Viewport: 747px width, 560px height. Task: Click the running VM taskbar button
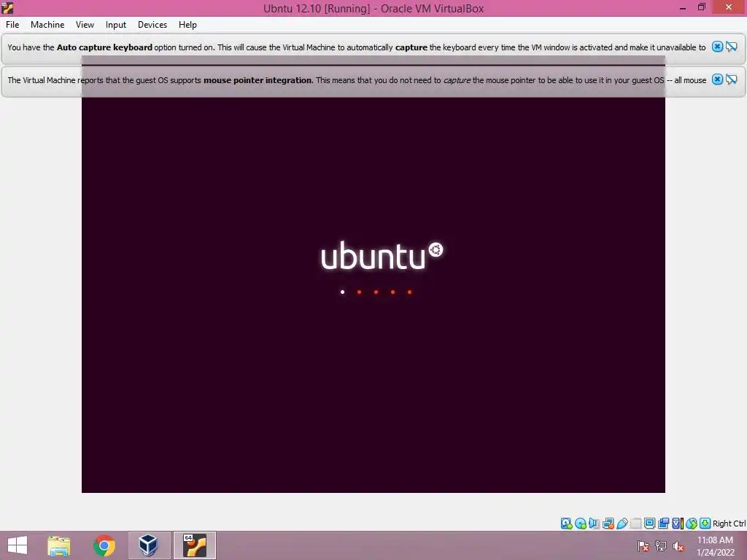[195, 545]
